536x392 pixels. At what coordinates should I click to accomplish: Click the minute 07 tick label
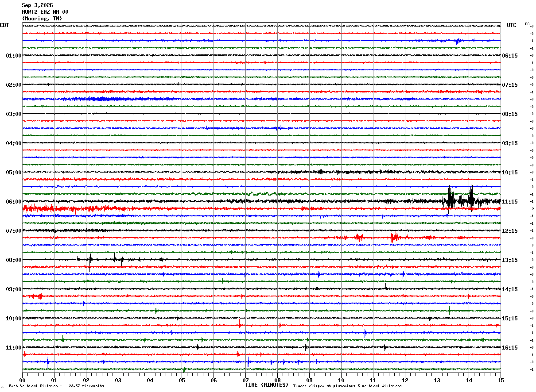point(245,380)
